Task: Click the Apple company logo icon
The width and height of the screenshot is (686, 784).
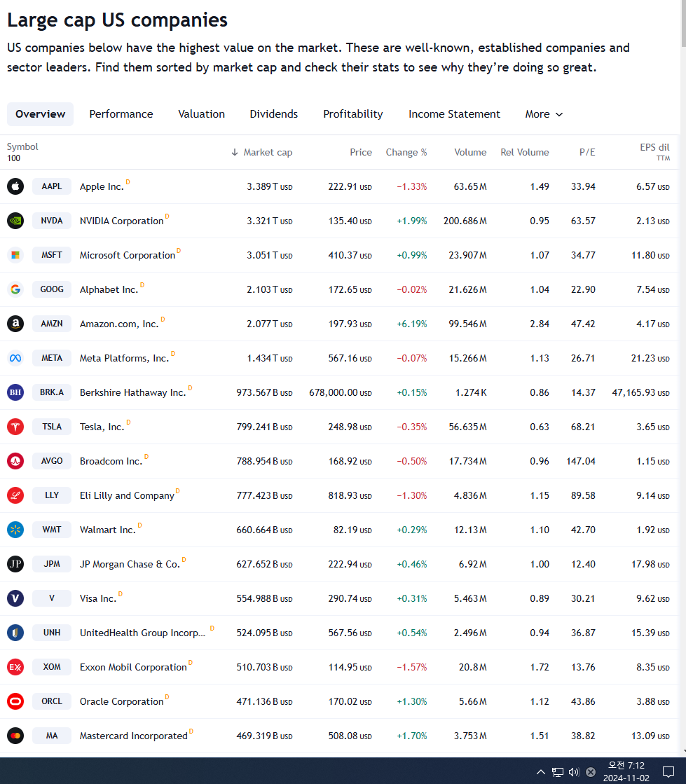Action: pyautogui.click(x=15, y=186)
